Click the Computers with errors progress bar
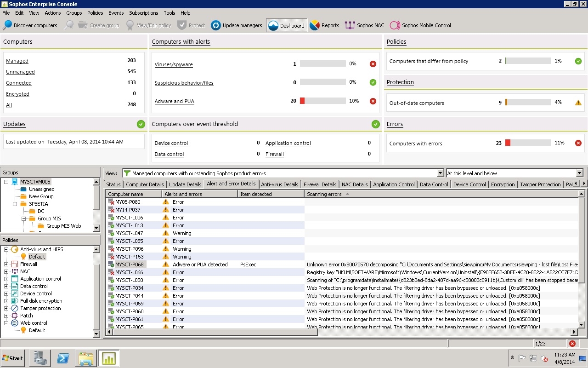Image resolution: width=588 pixels, height=368 pixels. point(528,143)
